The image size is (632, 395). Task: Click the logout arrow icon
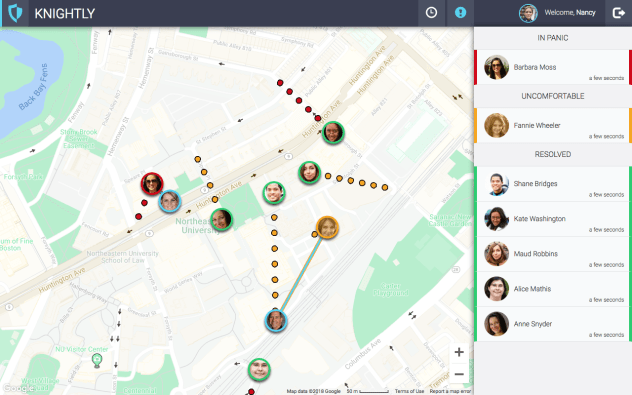tap(618, 13)
